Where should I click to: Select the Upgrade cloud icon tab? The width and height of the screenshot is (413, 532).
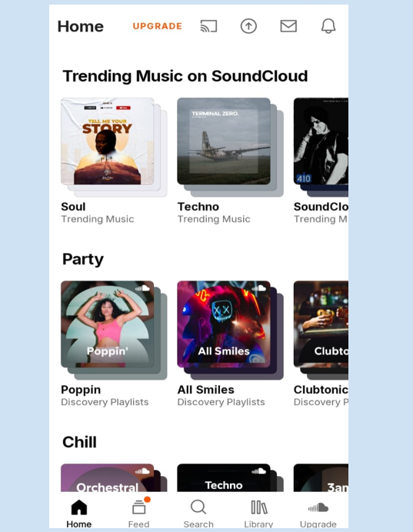click(x=318, y=513)
